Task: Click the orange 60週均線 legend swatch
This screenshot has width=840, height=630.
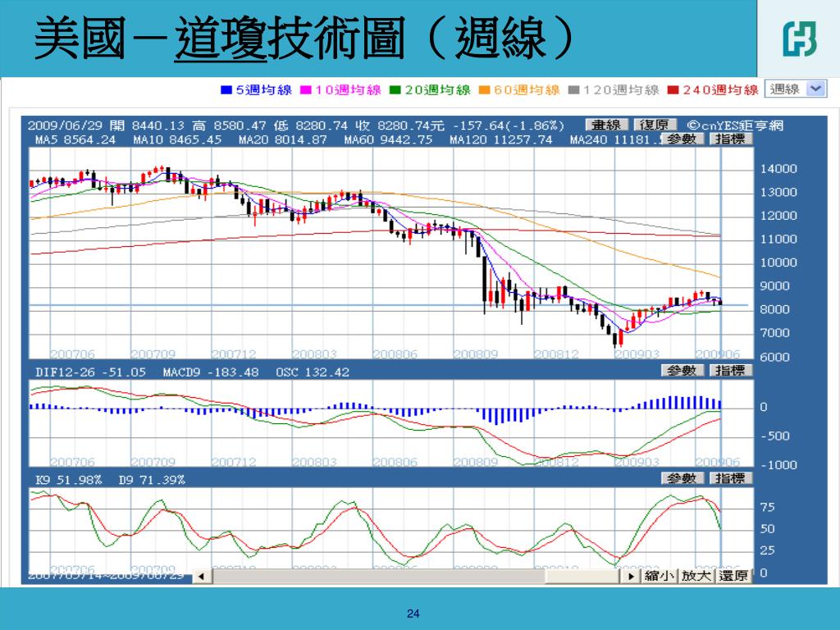Action: pos(484,90)
